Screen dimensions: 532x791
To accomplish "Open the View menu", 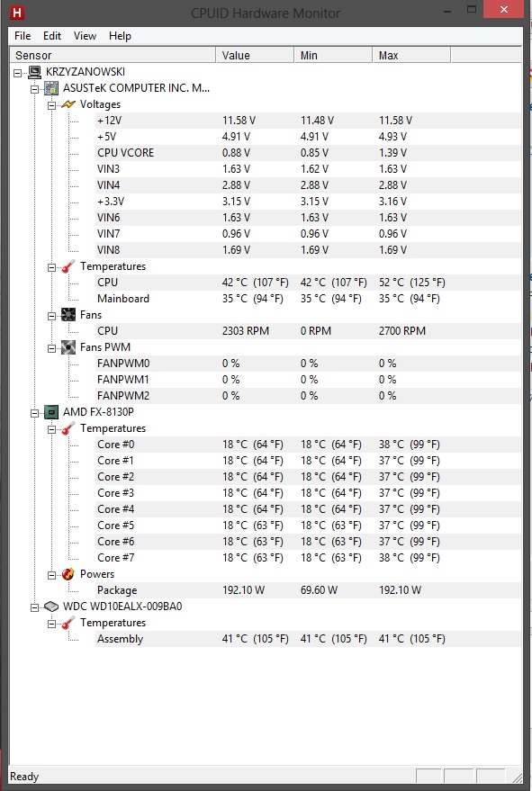I will [85, 36].
